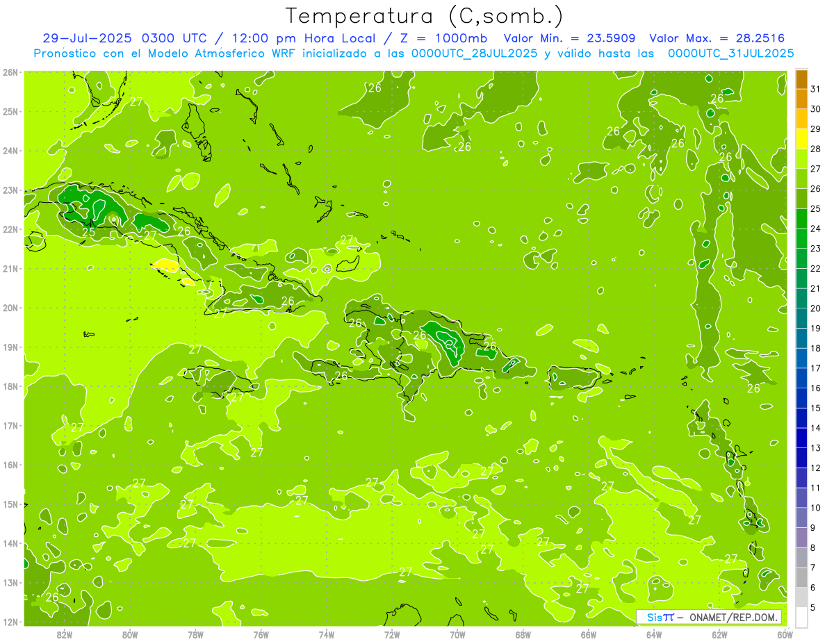Click the color scale value 31
The image size is (834, 644).
(x=815, y=89)
